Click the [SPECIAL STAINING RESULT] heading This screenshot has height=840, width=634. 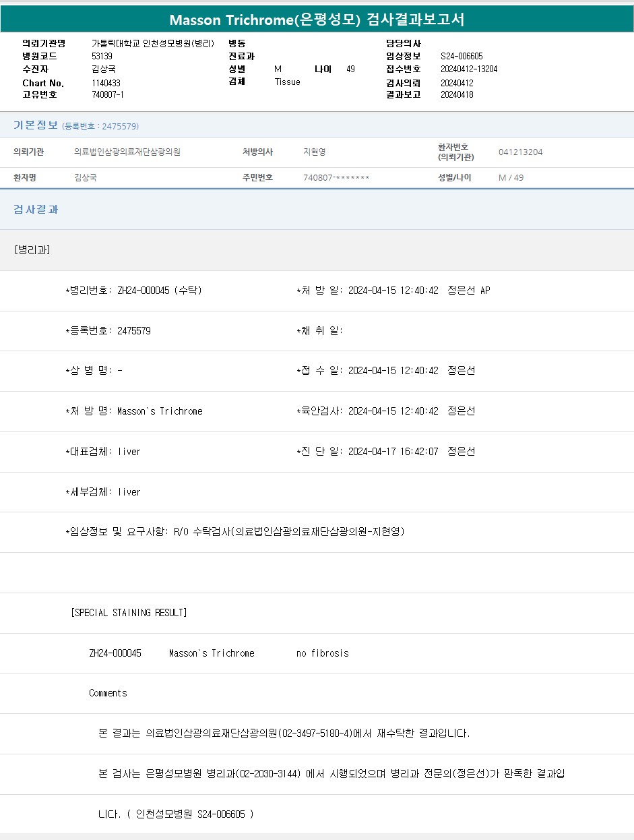coord(129,613)
